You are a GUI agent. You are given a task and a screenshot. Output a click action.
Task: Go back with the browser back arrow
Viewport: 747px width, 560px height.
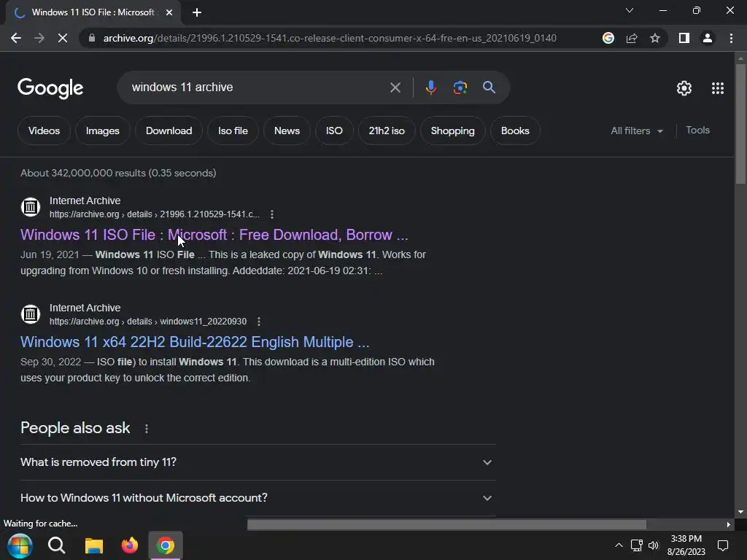(16, 38)
